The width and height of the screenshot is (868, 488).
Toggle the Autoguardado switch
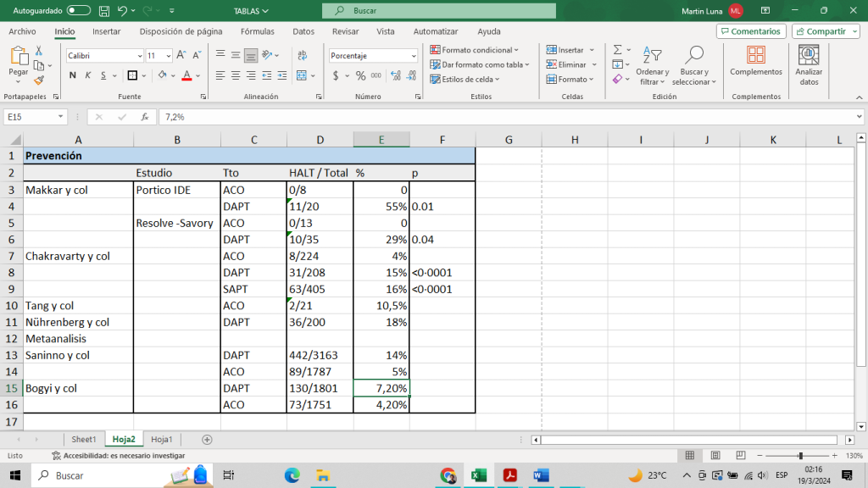tap(79, 10)
